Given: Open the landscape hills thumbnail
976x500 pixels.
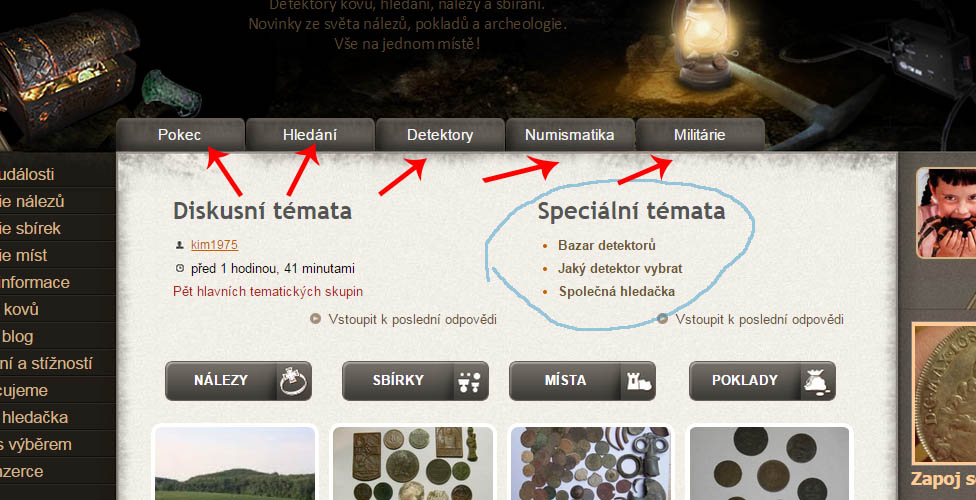Looking at the screenshot, I should [235, 463].
